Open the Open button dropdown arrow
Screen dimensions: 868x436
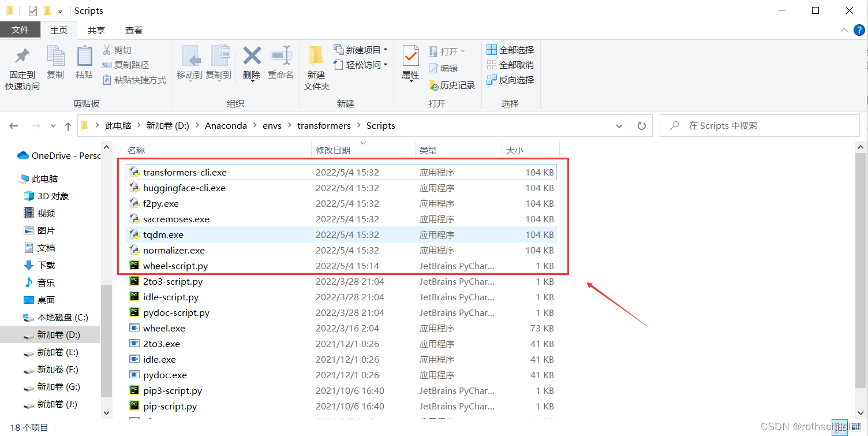coord(463,51)
